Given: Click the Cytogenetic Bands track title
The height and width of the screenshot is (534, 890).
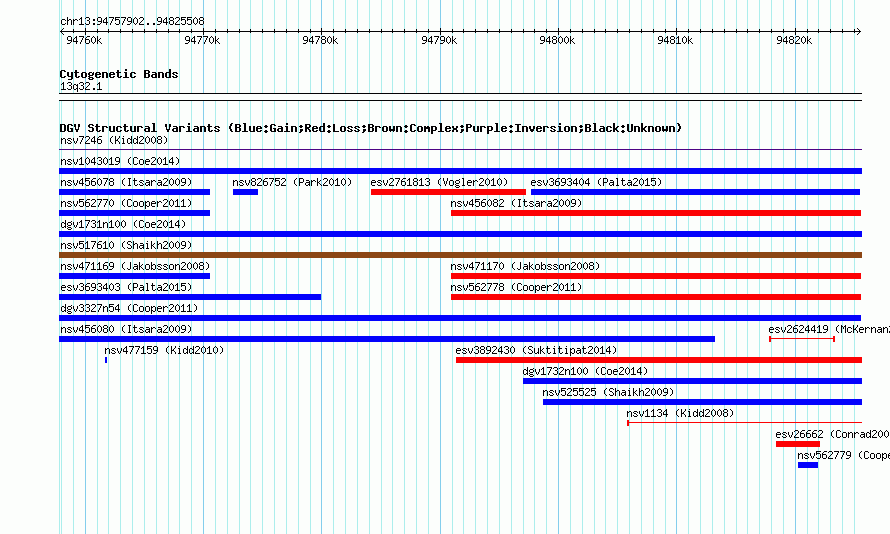Looking at the screenshot, I should 119,74.
